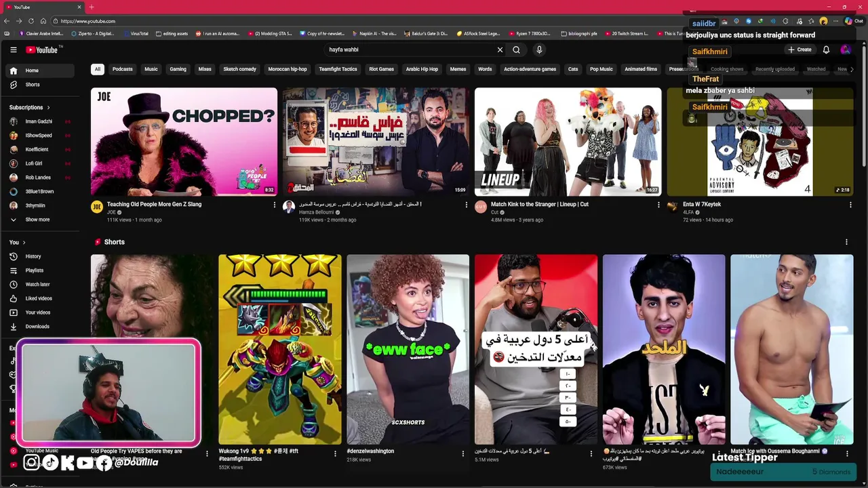Image resolution: width=868 pixels, height=488 pixels.
Task: Open options menu for Hamza Belloumi video
Action: tap(467, 205)
